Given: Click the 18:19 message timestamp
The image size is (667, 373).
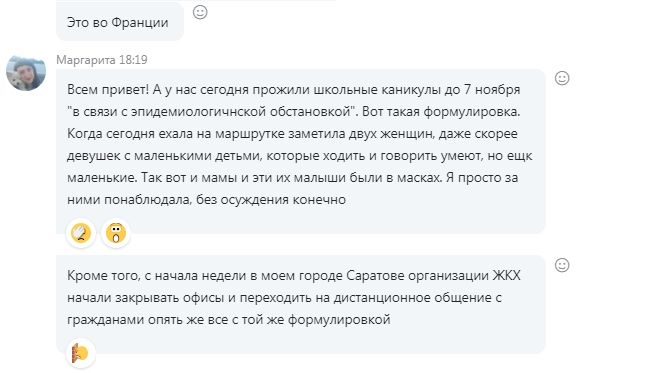Looking at the screenshot, I should coord(133,60).
